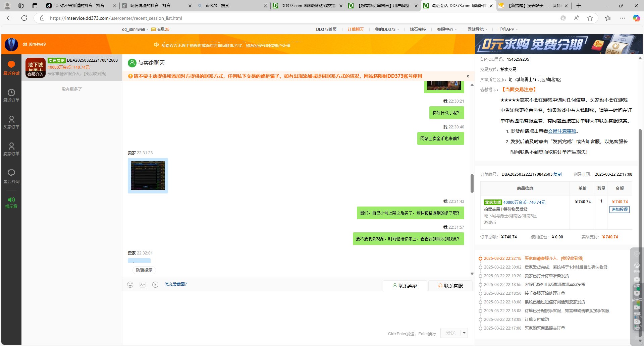Screen dimensions: 644x346
Task: Click the address bar URL
Action: [x=116, y=18]
